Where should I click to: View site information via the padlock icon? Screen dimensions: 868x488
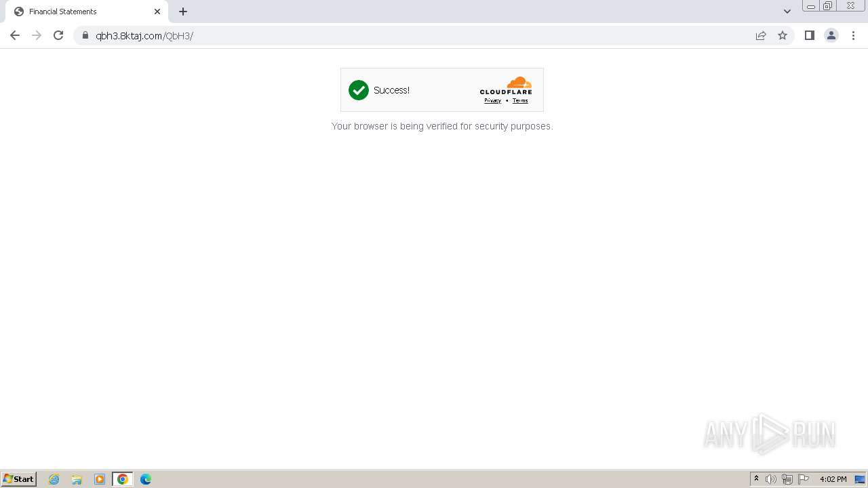click(85, 35)
